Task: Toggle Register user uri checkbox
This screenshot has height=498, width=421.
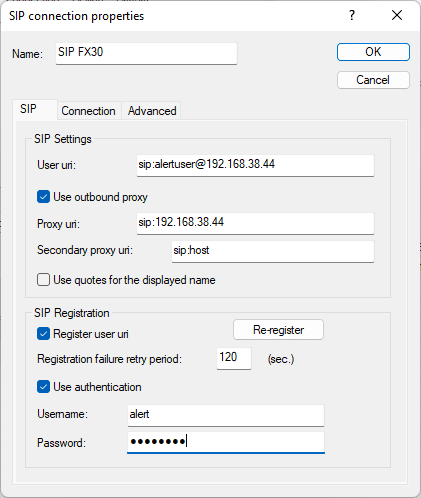Action: 43,334
